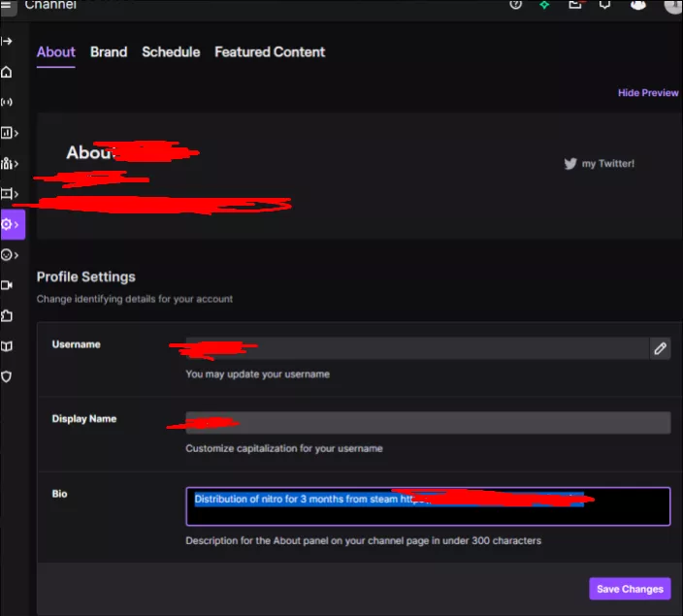Screen dimensions: 683x616
Task: Click the green diamond icon in top bar
Action: [545, 5]
